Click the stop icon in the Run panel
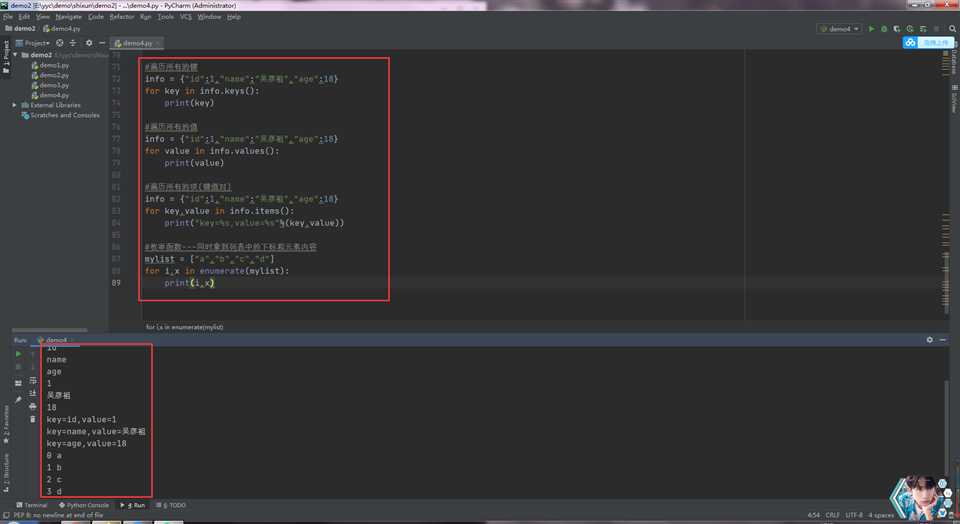960x524 pixels. point(18,367)
